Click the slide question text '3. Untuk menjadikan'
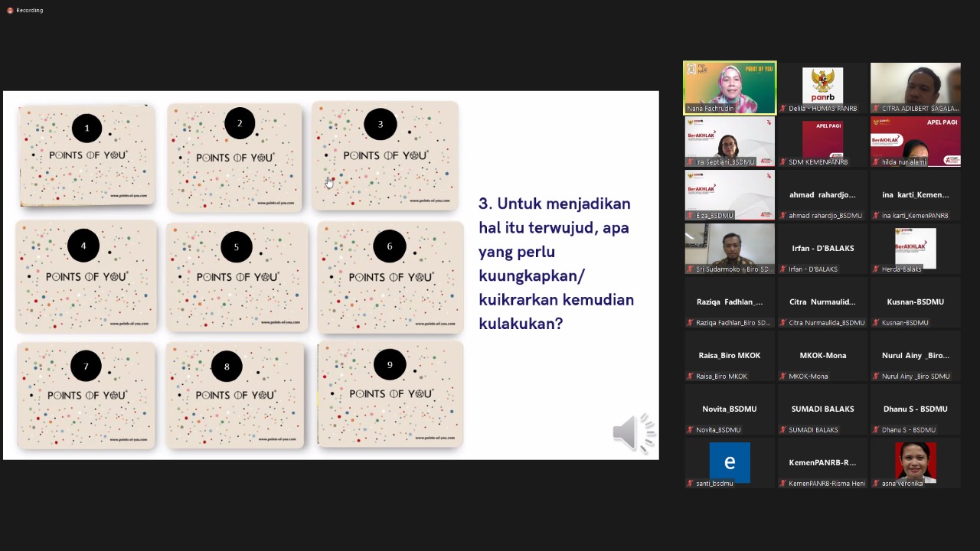This screenshot has width=980, height=551. (x=554, y=204)
